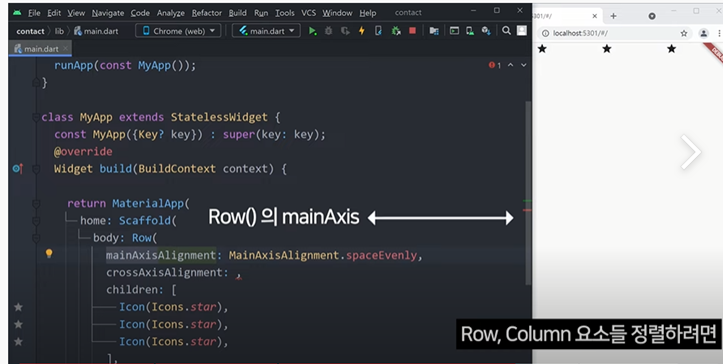The height and width of the screenshot is (364, 723).
Task: Open Chrome profile avatar
Action: pos(704,33)
